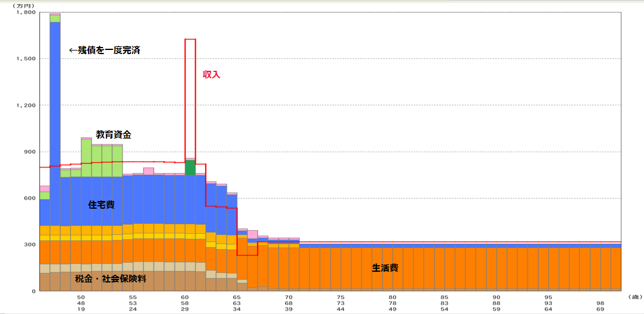Click the red 収入 label
This screenshot has width=644, height=314.
tap(212, 76)
